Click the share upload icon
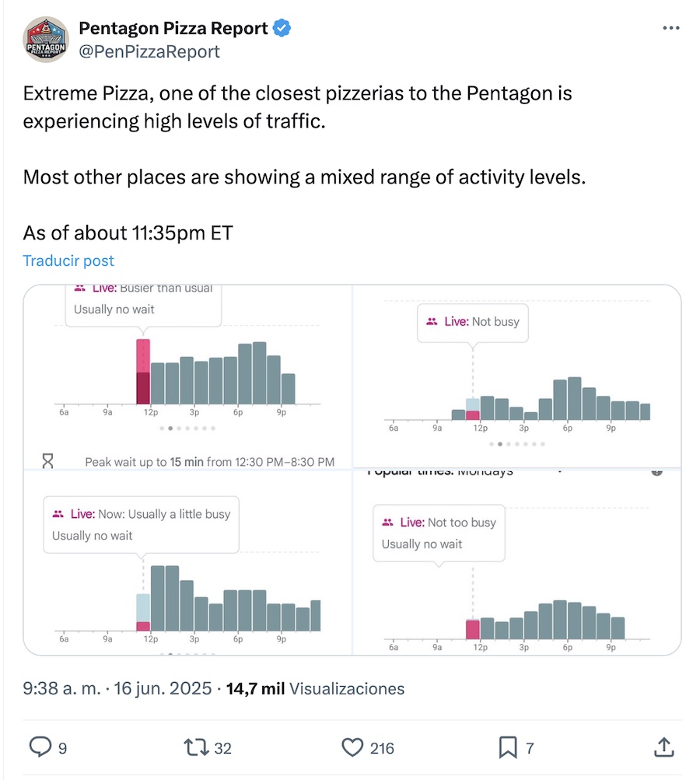The height and width of the screenshot is (780, 700). (x=663, y=747)
